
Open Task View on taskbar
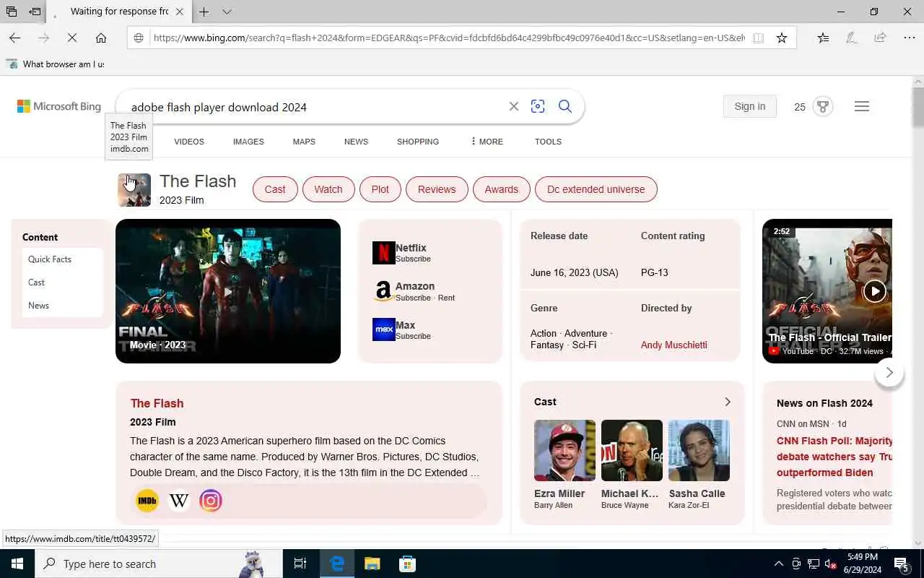pyautogui.click(x=300, y=564)
